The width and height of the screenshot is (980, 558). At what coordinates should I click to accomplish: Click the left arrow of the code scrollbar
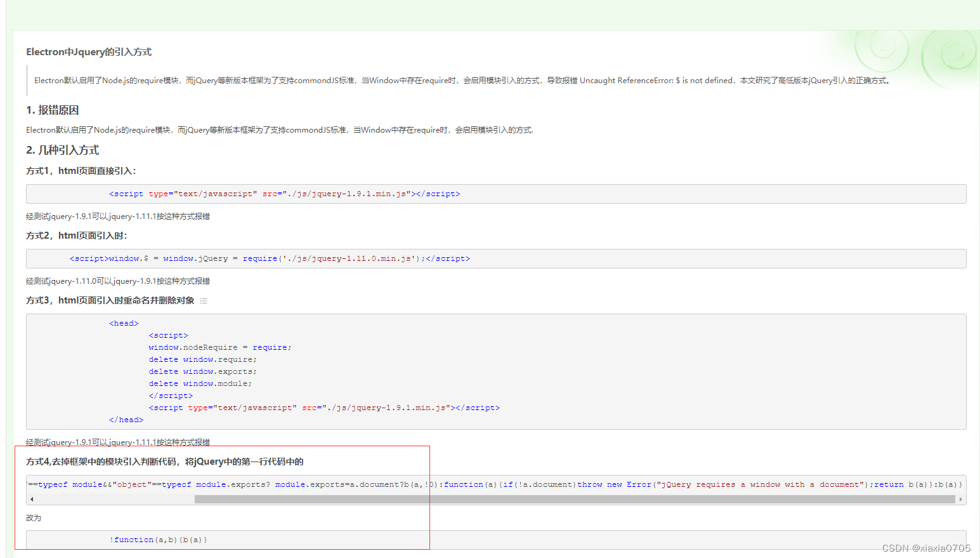click(x=31, y=499)
